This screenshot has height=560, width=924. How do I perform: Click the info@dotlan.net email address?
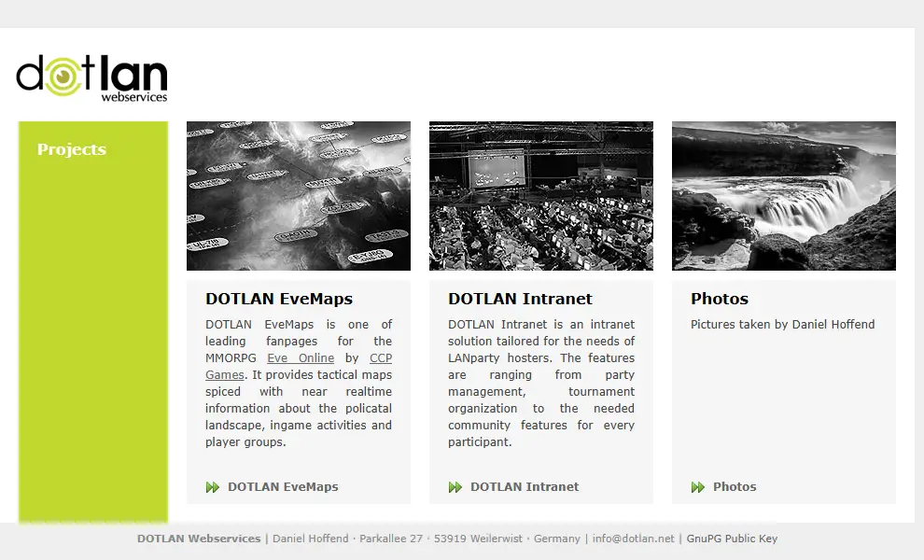pyautogui.click(x=634, y=539)
